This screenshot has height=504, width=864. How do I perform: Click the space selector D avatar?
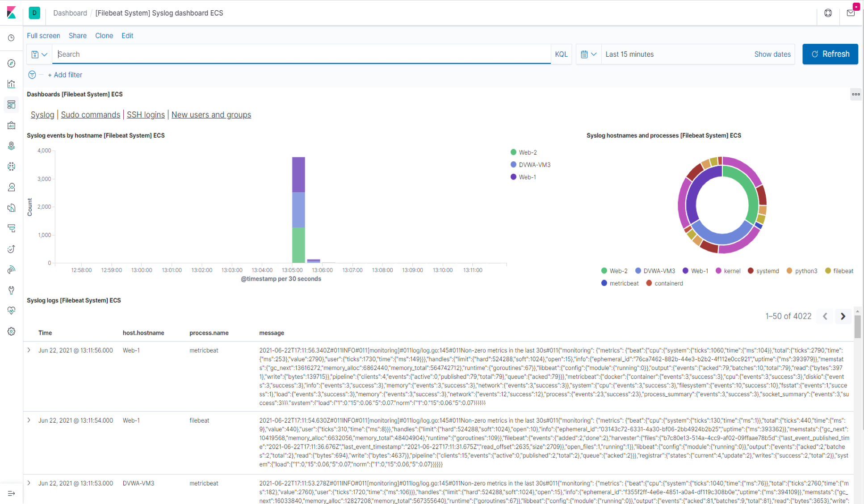point(34,13)
